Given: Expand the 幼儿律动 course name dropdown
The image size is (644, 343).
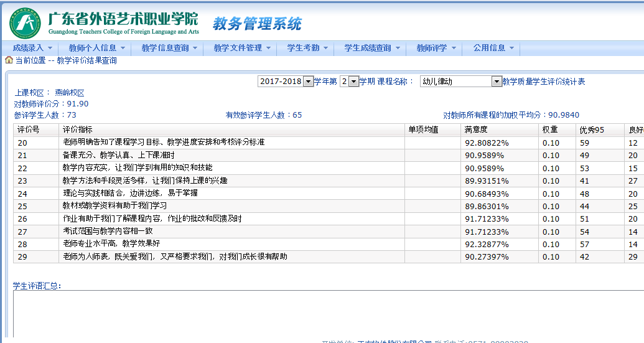Looking at the screenshot, I should (x=497, y=82).
